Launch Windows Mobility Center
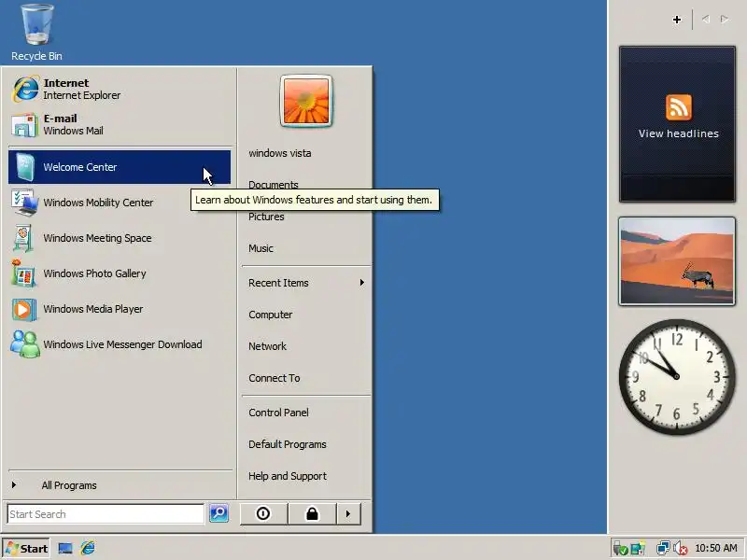The width and height of the screenshot is (747, 560). 120,203
